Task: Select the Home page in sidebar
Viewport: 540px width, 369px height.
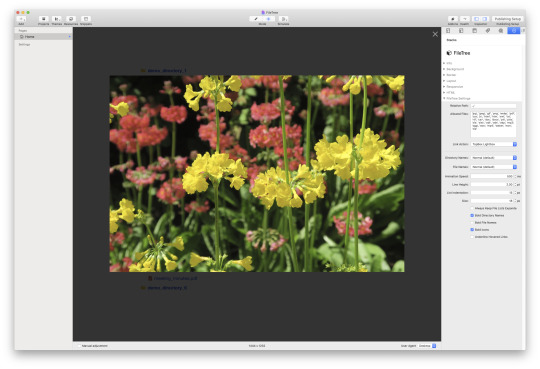Action: [x=43, y=37]
